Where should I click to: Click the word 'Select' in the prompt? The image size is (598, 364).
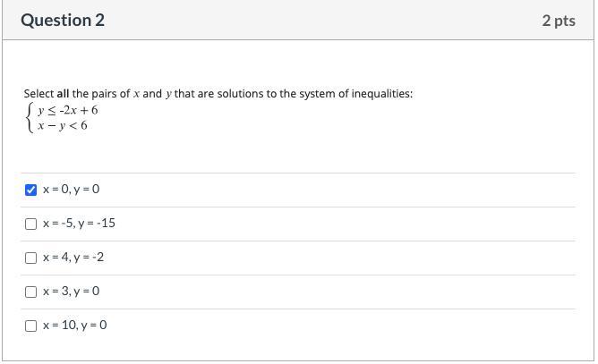tap(38, 93)
